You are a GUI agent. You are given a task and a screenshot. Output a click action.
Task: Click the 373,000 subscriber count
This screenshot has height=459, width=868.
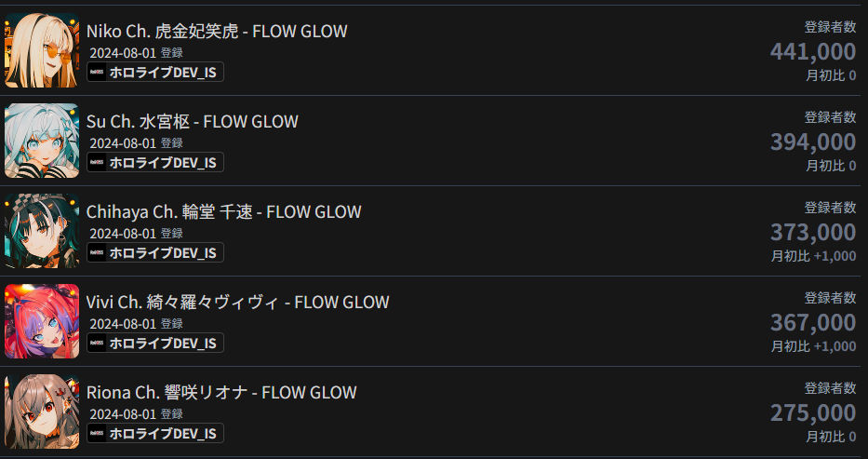(x=813, y=232)
